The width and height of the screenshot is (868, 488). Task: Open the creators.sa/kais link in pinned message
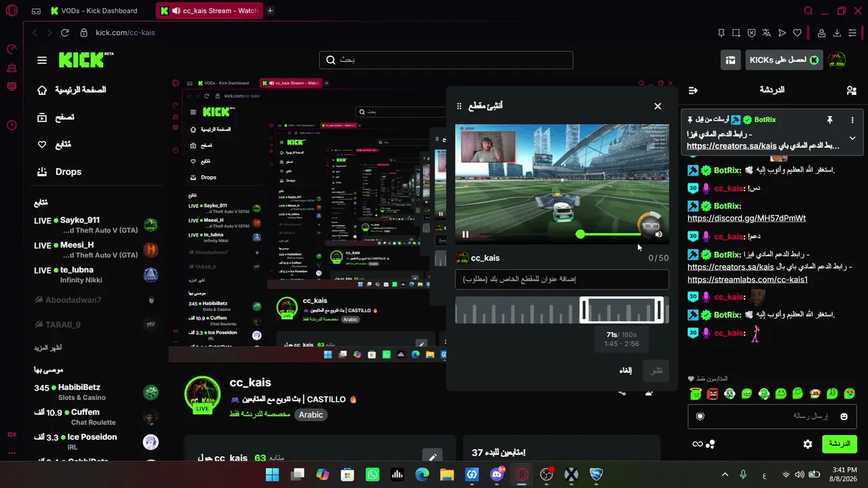(x=732, y=146)
